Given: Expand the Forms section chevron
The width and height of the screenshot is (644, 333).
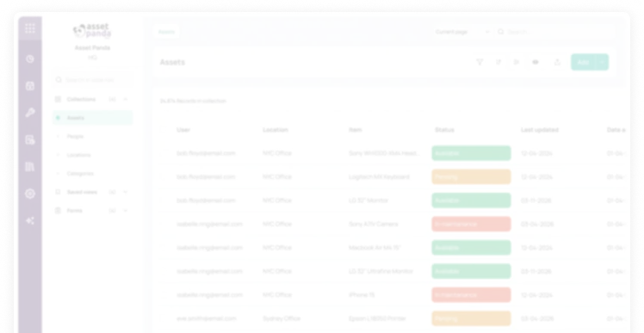Looking at the screenshot, I should (x=126, y=211).
